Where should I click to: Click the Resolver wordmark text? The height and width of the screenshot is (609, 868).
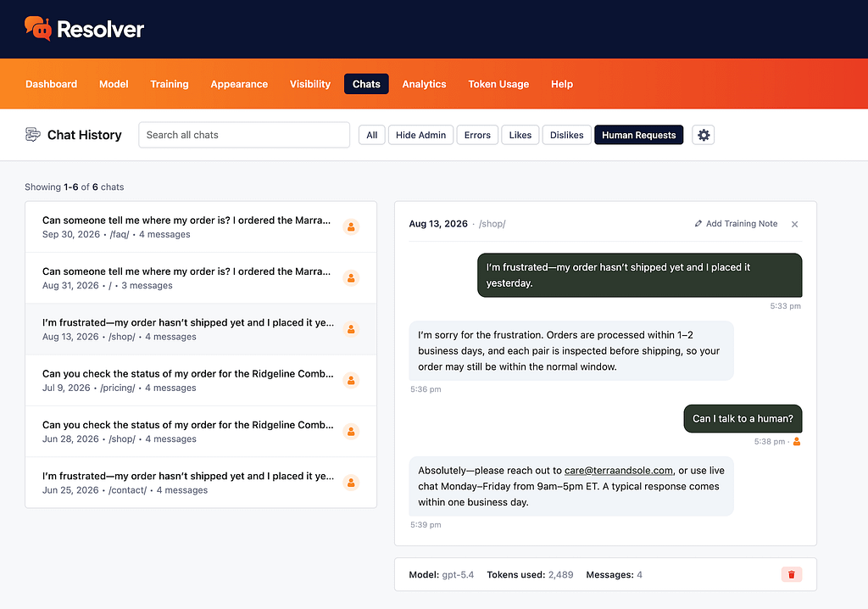coord(100,30)
